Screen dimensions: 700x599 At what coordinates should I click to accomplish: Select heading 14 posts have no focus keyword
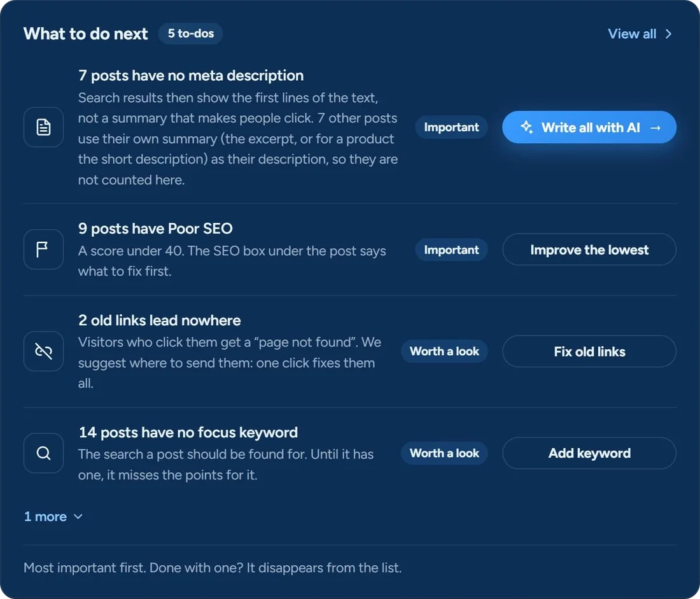point(188,432)
